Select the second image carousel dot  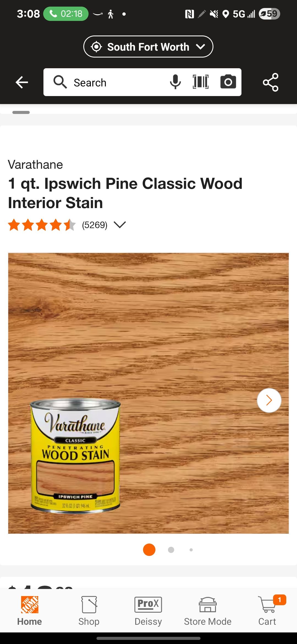(x=171, y=550)
